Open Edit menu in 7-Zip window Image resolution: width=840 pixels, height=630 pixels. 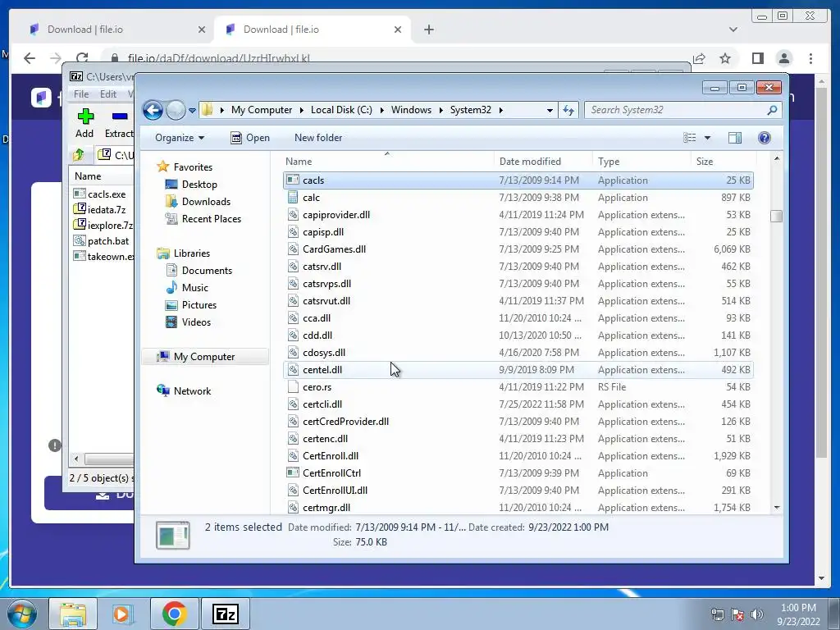[107, 94]
